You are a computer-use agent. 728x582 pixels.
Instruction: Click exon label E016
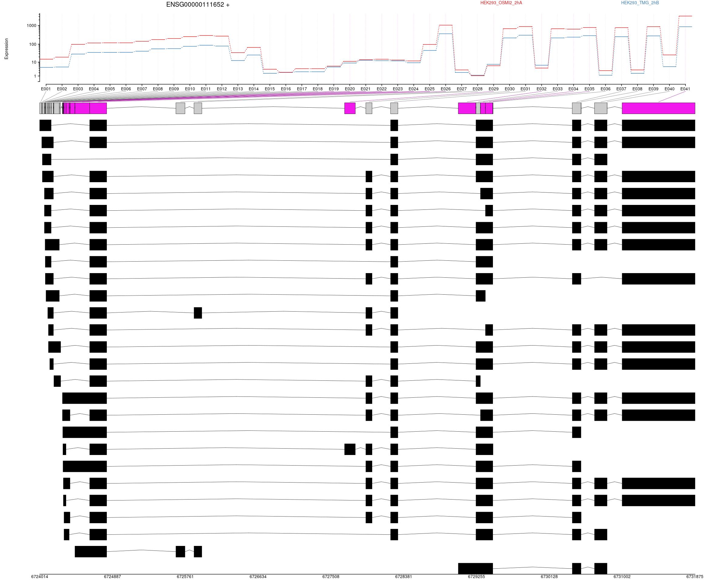click(x=286, y=89)
